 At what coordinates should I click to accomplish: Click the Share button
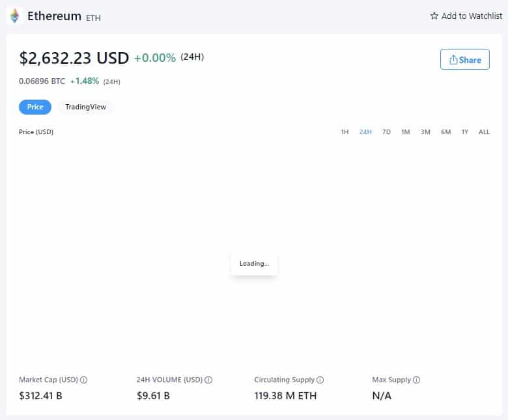coord(465,59)
